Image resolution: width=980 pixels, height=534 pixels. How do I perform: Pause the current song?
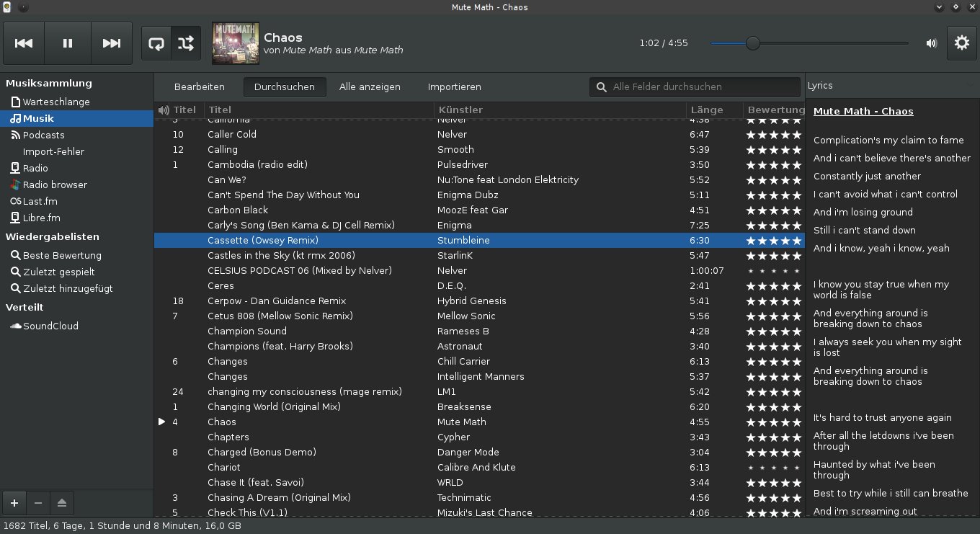pos(68,43)
